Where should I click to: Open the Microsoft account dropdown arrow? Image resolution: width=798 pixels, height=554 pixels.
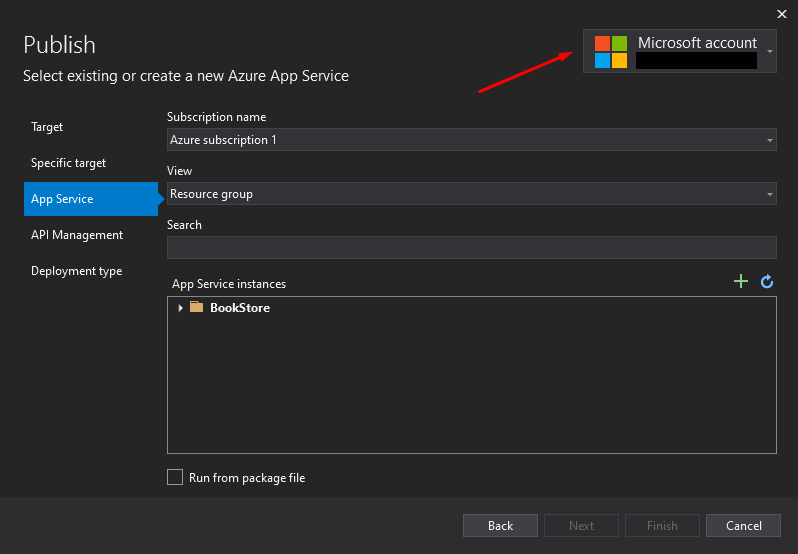click(770, 51)
